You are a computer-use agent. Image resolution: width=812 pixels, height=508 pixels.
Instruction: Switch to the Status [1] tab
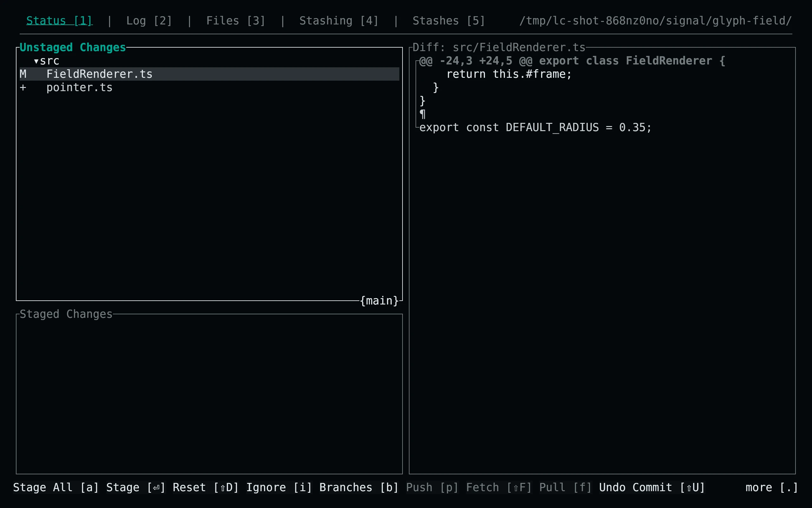click(x=59, y=21)
